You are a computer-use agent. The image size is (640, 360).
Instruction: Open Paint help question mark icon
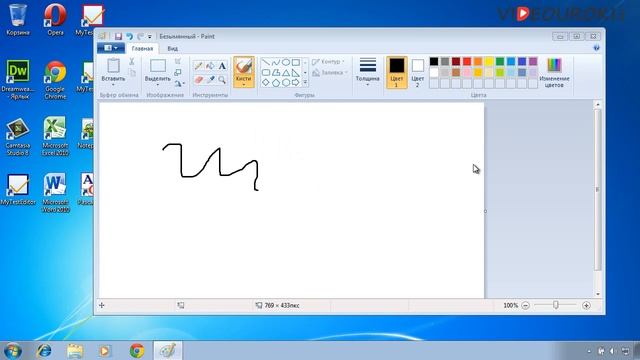tap(596, 48)
